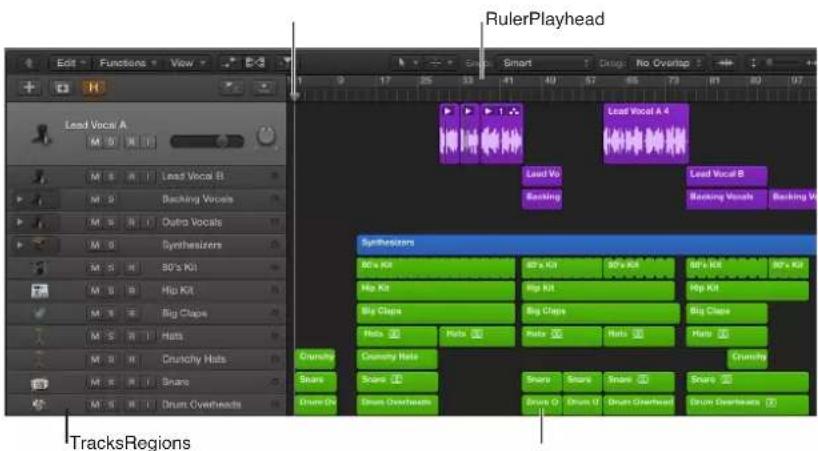This screenshot has width=818, height=451.
Task: Click the Outro Vocals track icon
Action: tap(38, 222)
